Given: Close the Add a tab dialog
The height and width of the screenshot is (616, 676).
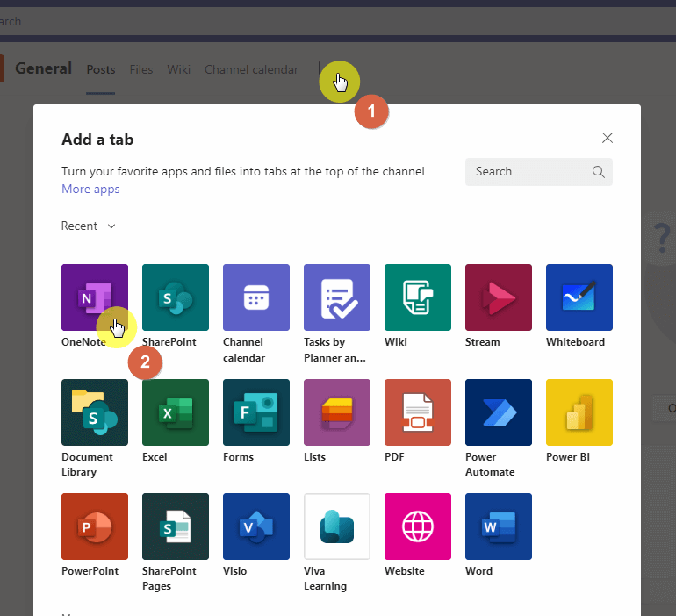Looking at the screenshot, I should pyautogui.click(x=607, y=138).
